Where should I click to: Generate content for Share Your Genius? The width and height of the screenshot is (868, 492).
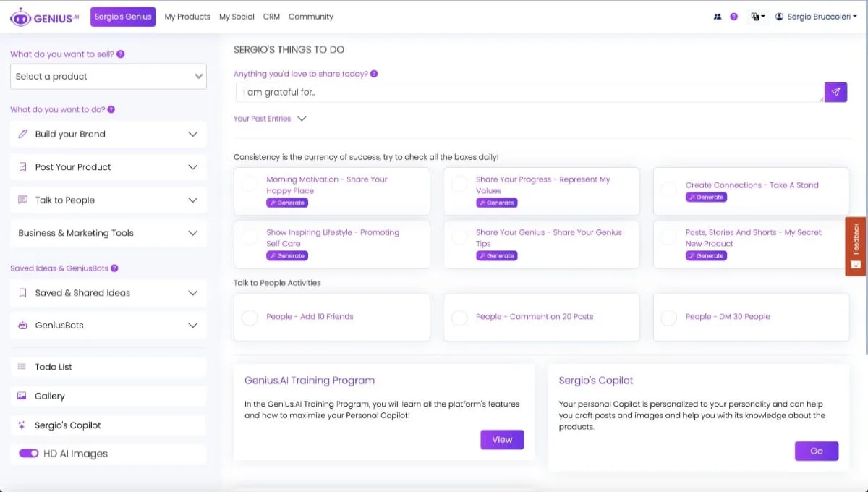(x=497, y=255)
